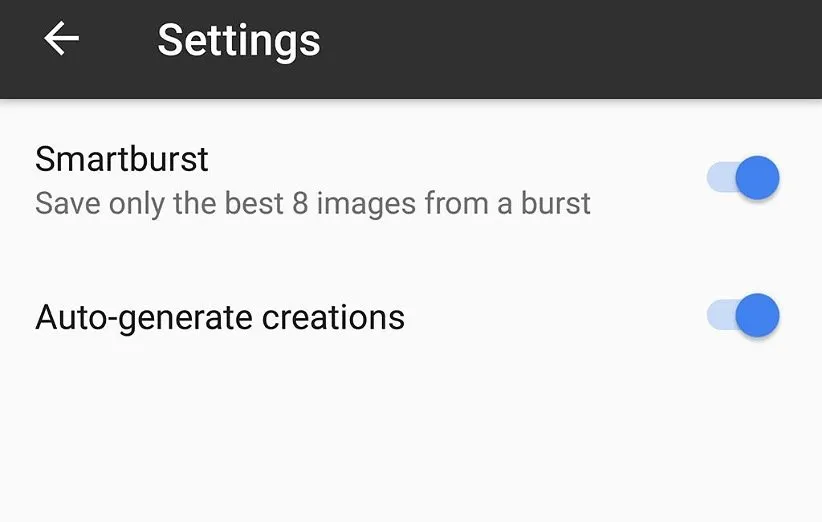
Task: Click the light track of Auto-generate switch
Action: (x=719, y=316)
